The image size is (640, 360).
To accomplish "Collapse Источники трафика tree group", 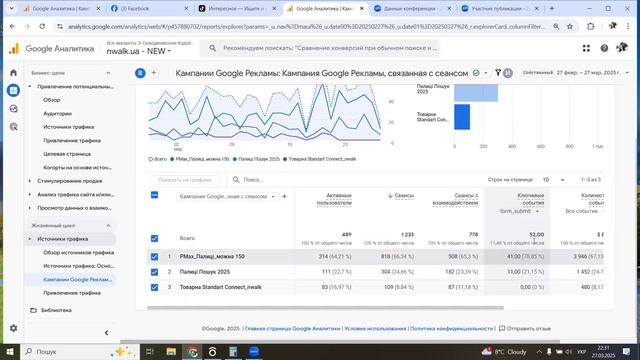I will tap(30, 239).
